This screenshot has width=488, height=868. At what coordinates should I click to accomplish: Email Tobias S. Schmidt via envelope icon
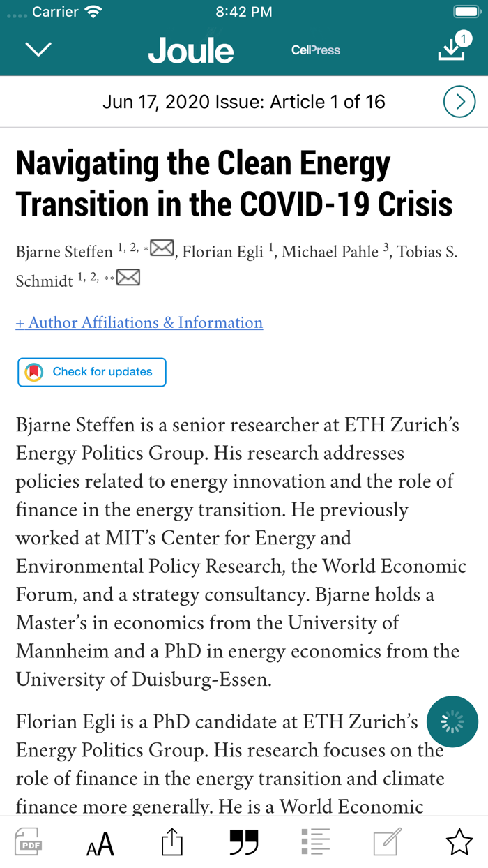(x=128, y=278)
